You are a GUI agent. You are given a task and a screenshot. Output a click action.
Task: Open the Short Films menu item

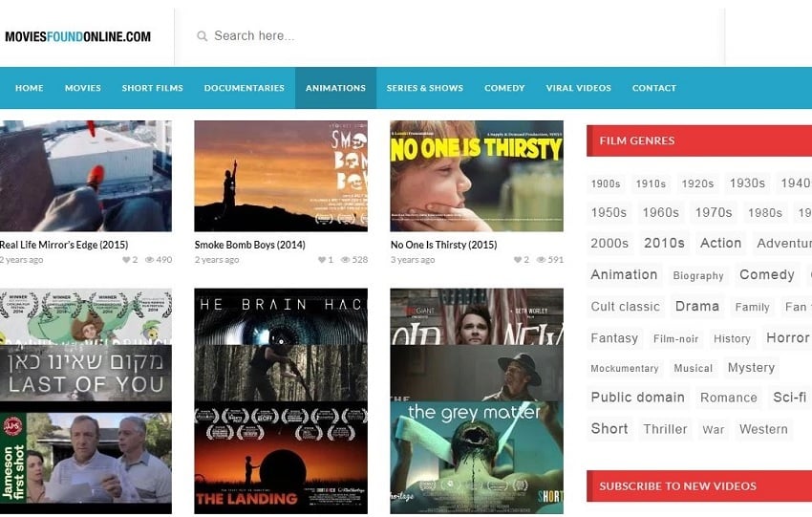[152, 88]
